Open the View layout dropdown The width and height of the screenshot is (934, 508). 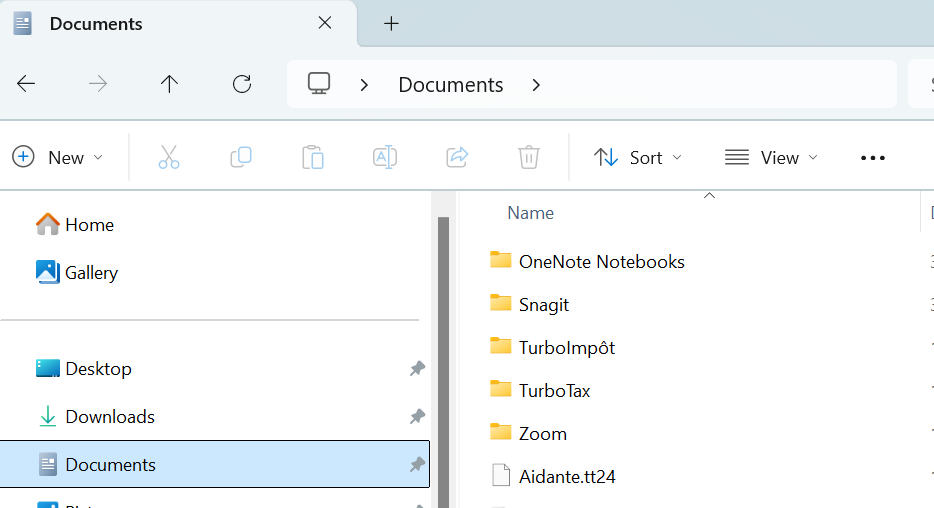(x=771, y=157)
